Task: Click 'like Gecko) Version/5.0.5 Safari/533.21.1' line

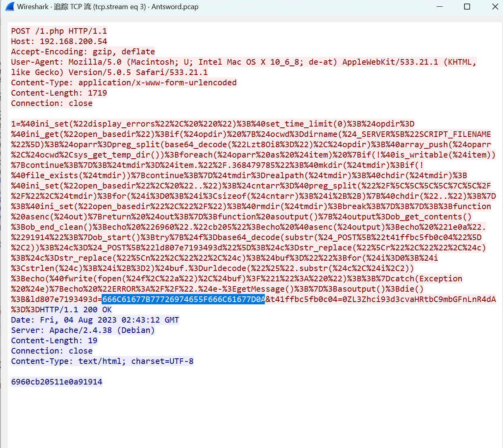Action: tap(110, 72)
